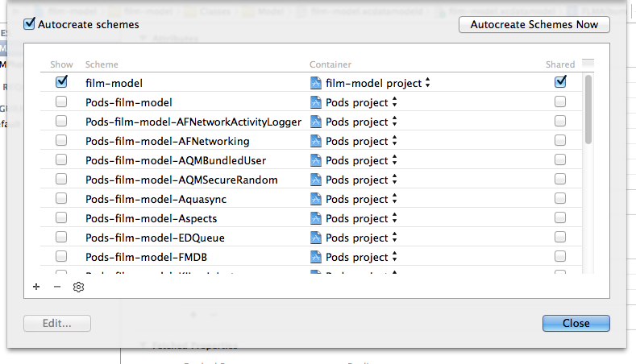The height and width of the screenshot is (364, 636).
Task: Click the Edit... button
Action: (57, 323)
